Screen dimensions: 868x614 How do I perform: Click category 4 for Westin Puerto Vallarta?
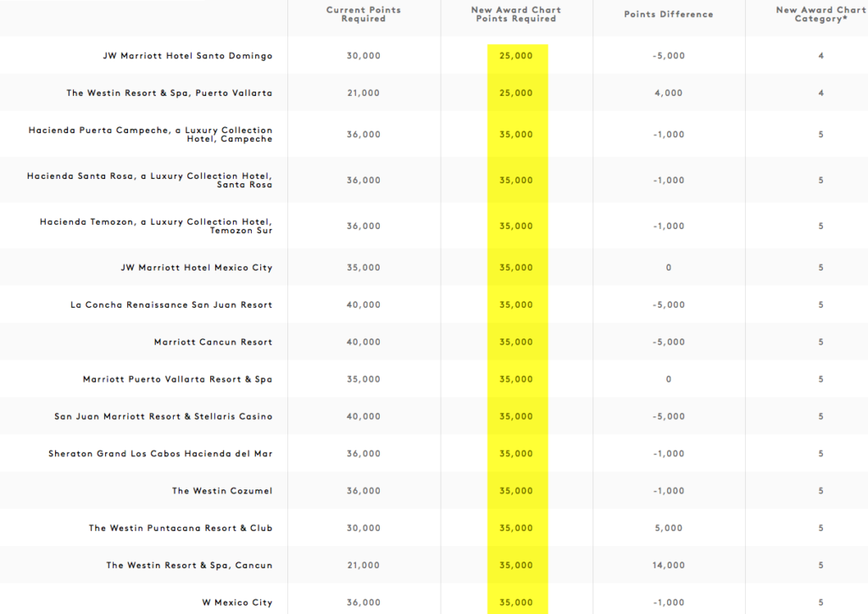[821, 93]
